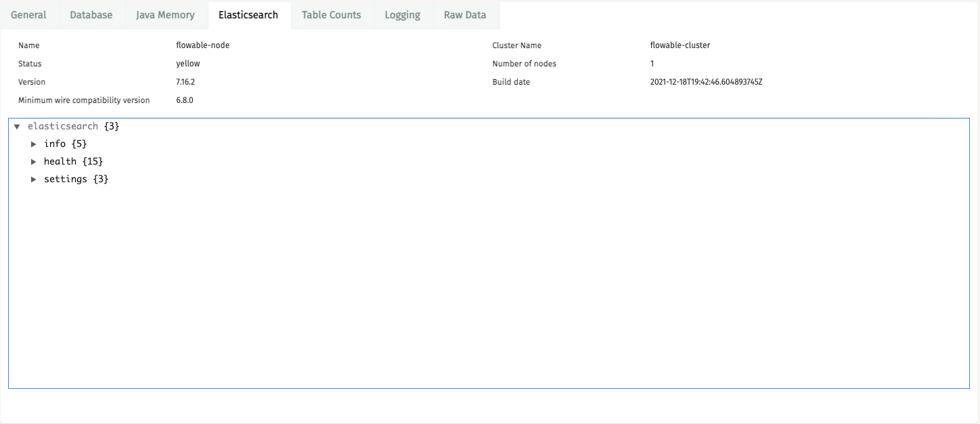Switch to the General tab
The image size is (980, 424).
(x=28, y=14)
